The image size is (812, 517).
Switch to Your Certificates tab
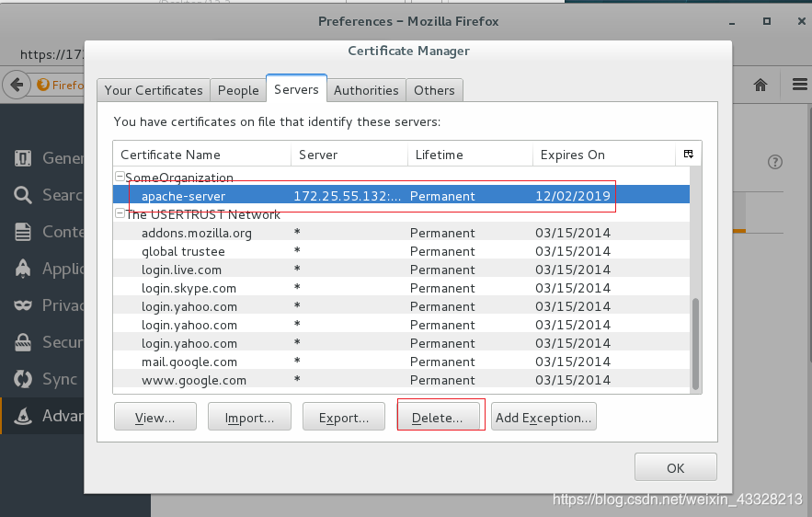154,90
